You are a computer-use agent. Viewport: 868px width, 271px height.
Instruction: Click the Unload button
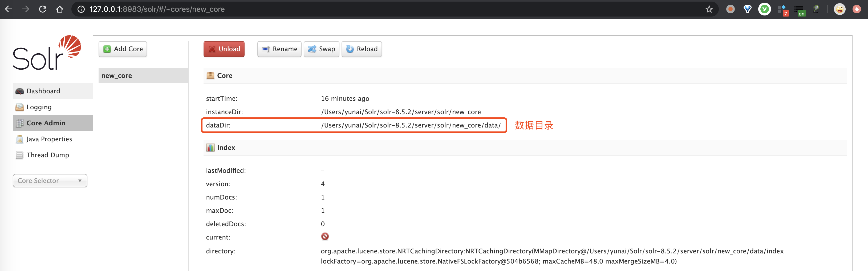[224, 49]
